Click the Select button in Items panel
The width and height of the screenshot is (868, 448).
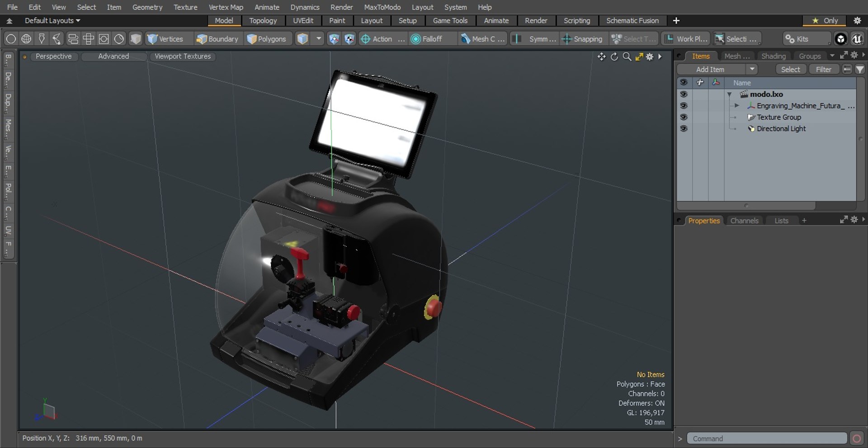click(790, 69)
